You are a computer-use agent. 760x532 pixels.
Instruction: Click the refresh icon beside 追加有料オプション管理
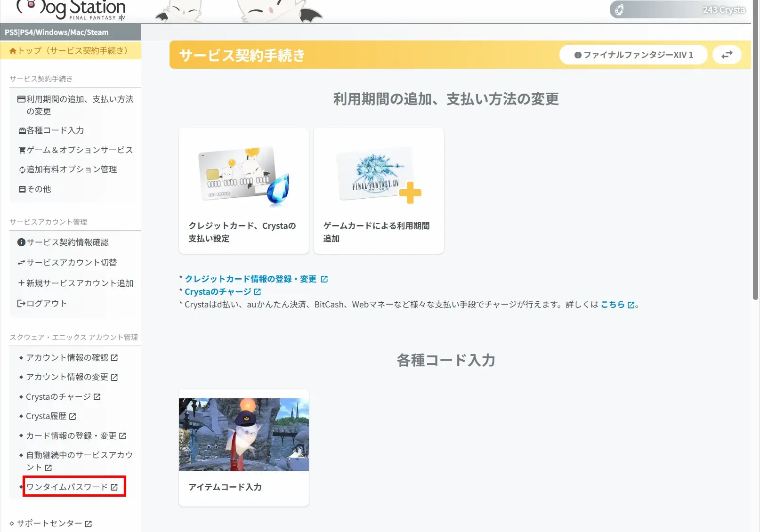(22, 170)
